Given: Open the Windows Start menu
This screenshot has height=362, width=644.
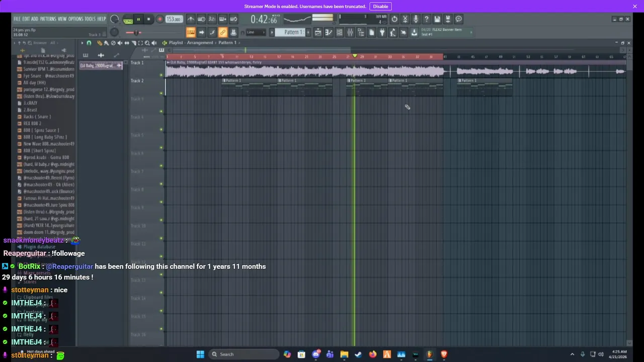Looking at the screenshot, I should point(200,354).
